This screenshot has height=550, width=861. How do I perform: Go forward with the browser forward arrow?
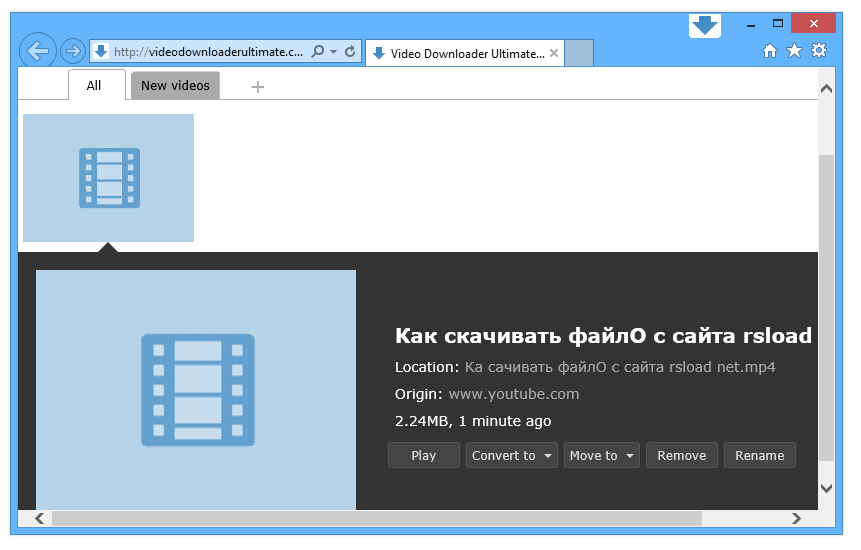pyautogui.click(x=72, y=52)
